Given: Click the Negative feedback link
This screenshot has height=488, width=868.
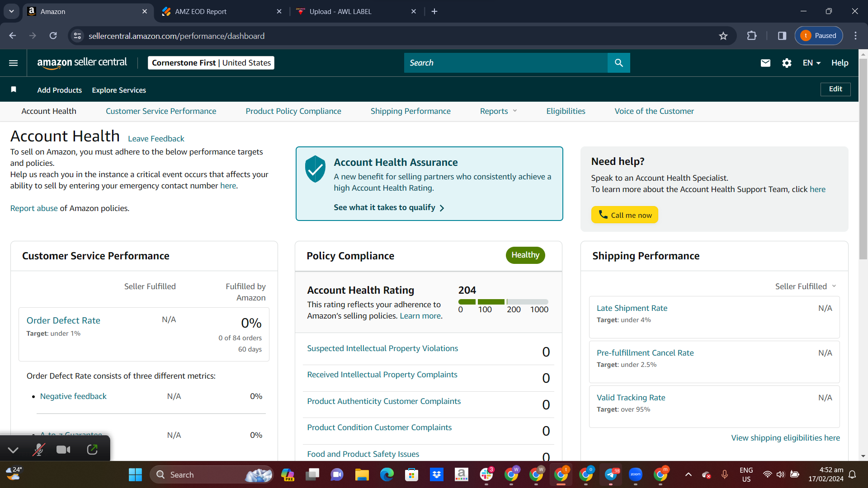Looking at the screenshot, I should pos(73,396).
